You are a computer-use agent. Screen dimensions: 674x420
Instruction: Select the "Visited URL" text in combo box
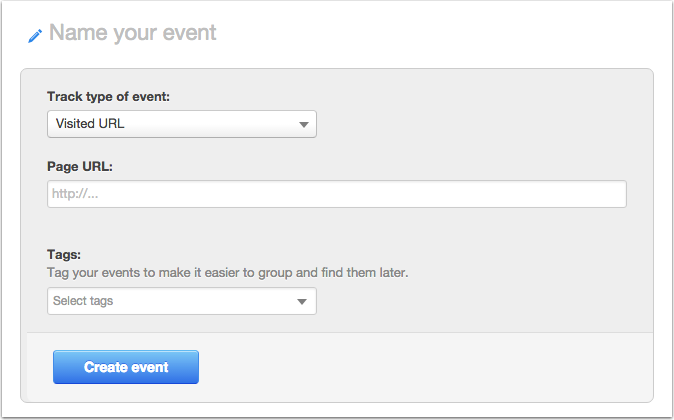[x=90, y=124]
